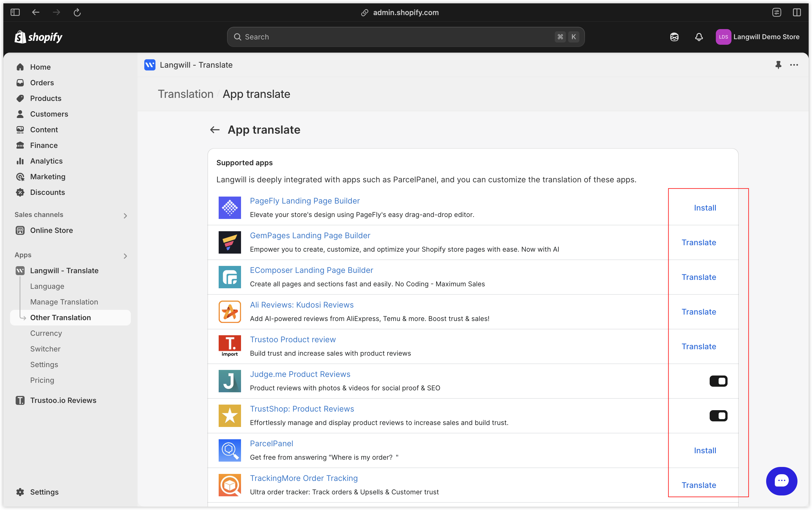The height and width of the screenshot is (510, 812).
Task: Click the Shopify logo
Action: [38, 37]
